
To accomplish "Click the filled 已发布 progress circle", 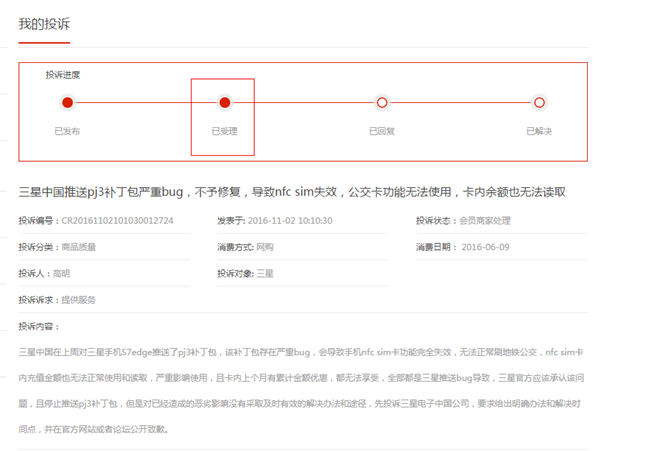I will tap(67, 102).
